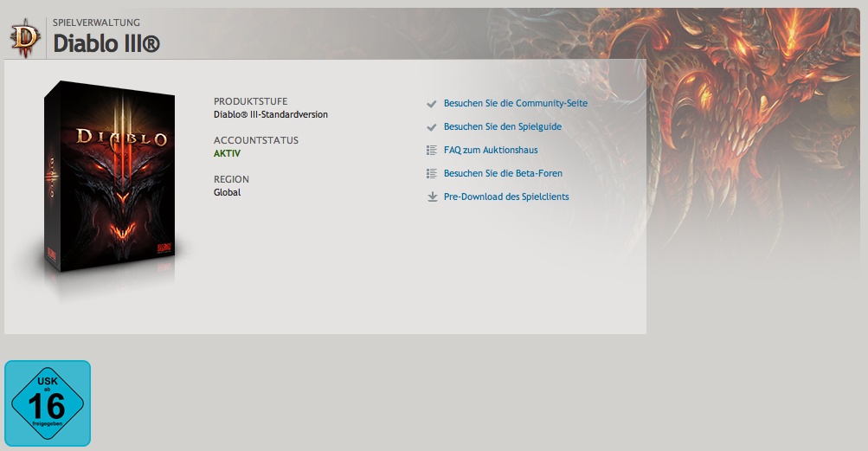Visit 'Besuchen Sie die Beta-Foren' link
The height and width of the screenshot is (451, 868).
[x=503, y=173]
